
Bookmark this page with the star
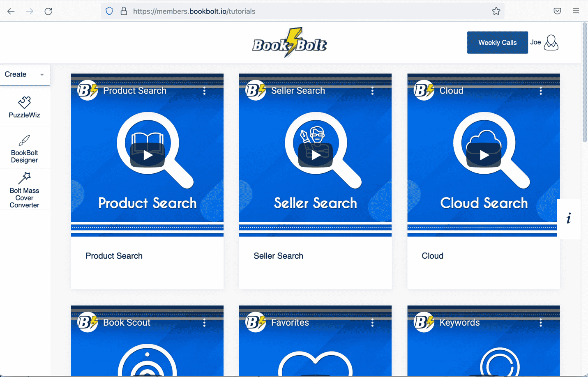pyautogui.click(x=496, y=11)
